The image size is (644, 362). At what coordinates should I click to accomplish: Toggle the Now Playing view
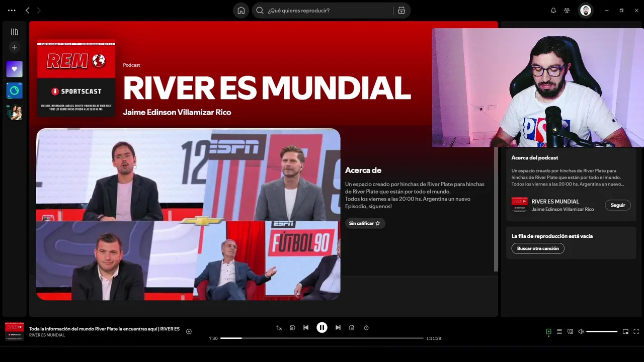(x=549, y=332)
